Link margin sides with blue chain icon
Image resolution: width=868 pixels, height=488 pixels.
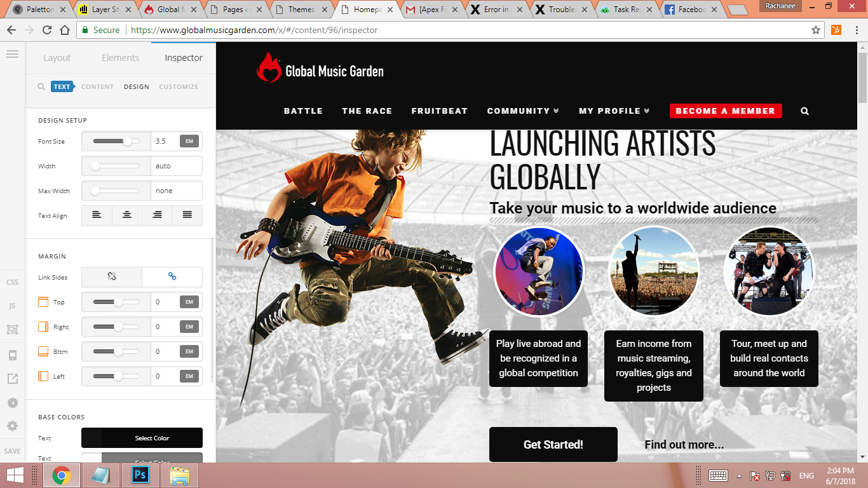click(x=172, y=277)
